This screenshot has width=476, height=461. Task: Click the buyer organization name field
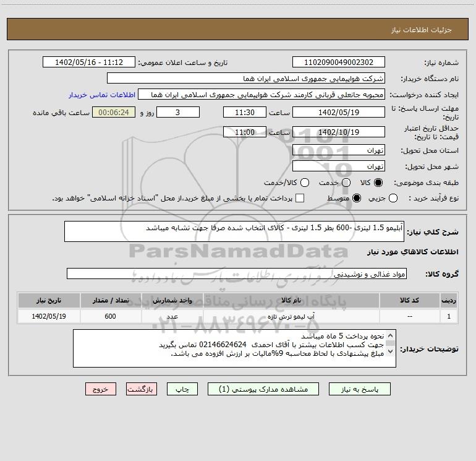pos(246,79)
